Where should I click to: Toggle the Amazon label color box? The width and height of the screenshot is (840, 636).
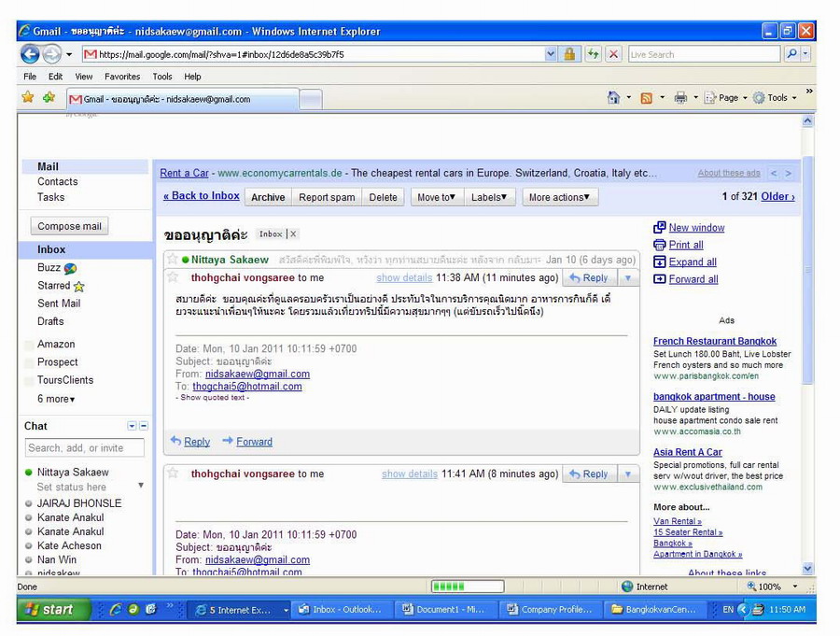30,345
